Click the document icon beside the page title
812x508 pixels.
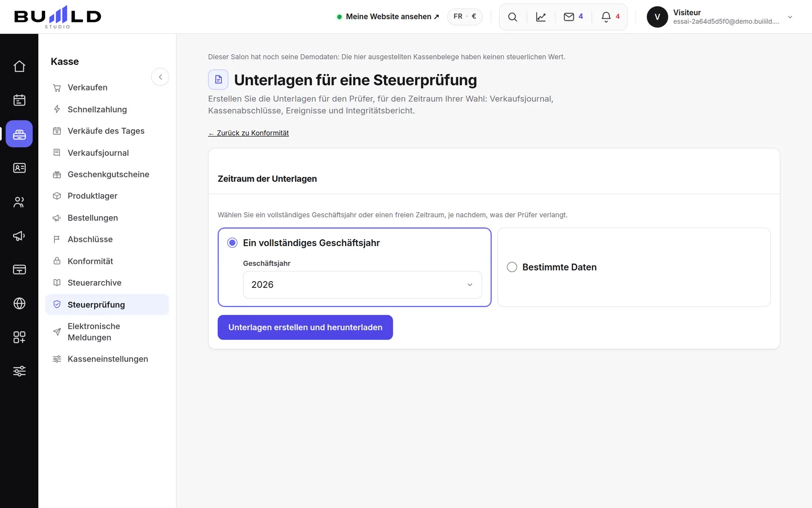pos(218,80)
